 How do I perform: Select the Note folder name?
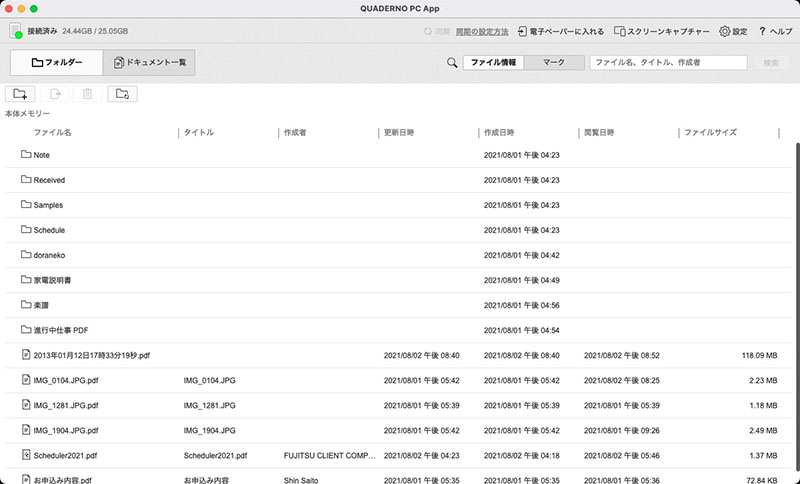coord(41,155)
